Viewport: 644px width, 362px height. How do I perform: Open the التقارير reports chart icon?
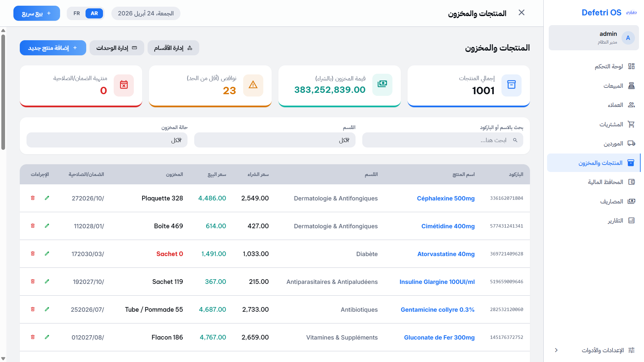point(632,220)
